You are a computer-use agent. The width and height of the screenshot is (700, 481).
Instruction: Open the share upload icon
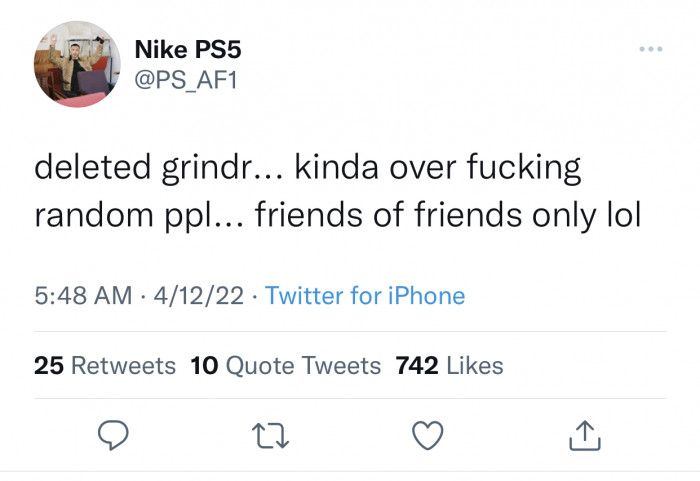click(x=585, y=435)
